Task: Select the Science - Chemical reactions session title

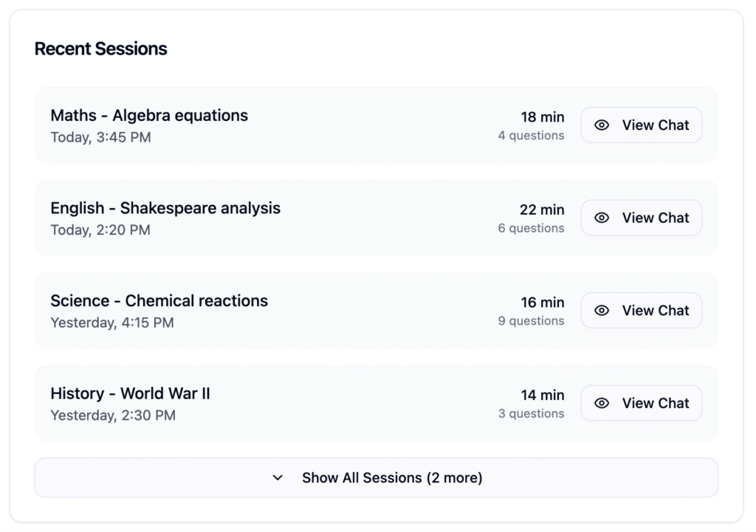Action: pos(159,301)
